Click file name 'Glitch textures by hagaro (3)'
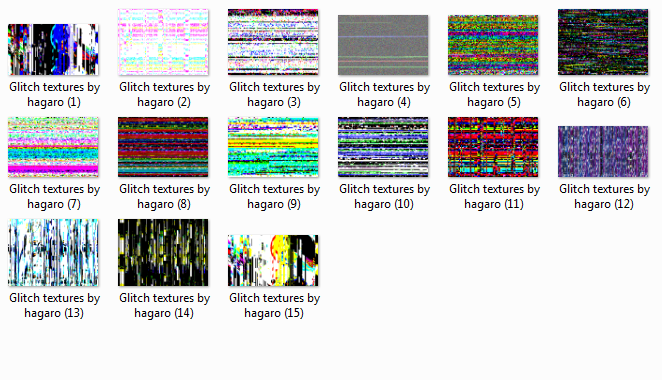Viewport: 662px width, 380px height. coord(274,95)
